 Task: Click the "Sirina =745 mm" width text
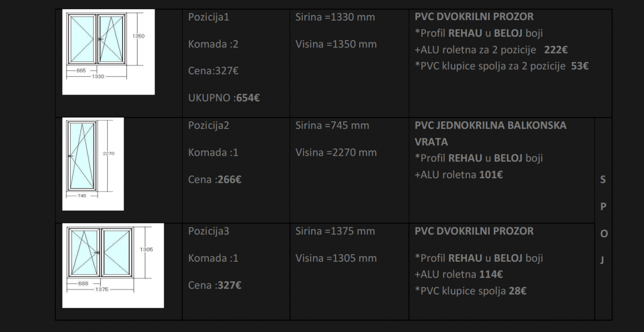pos(332,126)
